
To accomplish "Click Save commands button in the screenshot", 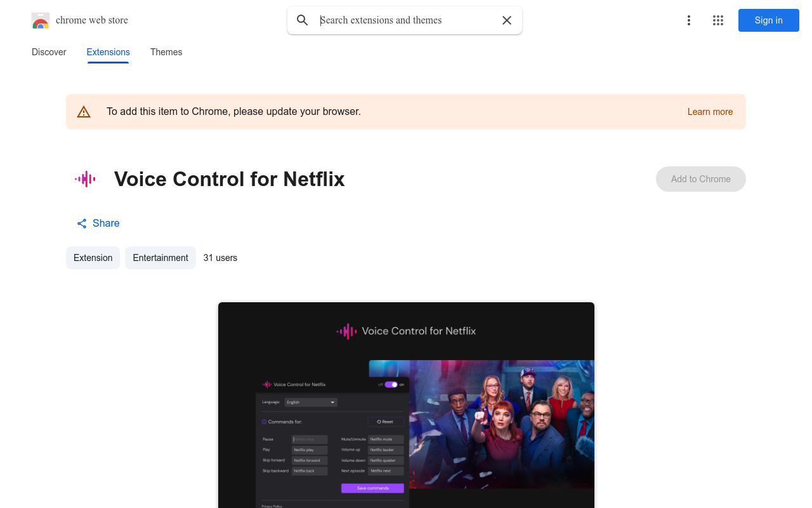I will click(372, 488).
